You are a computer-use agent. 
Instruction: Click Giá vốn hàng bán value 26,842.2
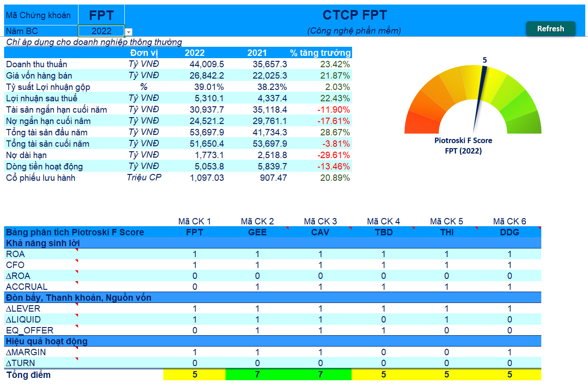pos(207,75)
